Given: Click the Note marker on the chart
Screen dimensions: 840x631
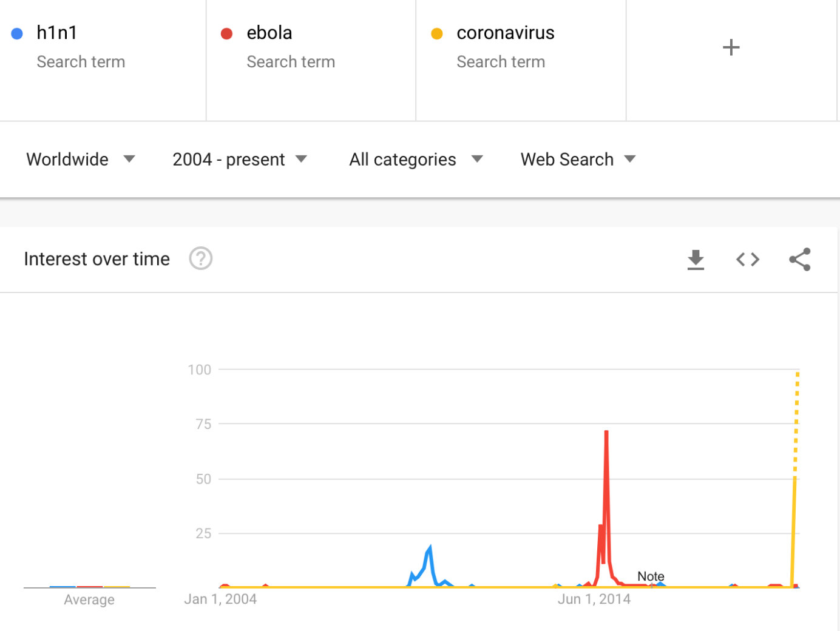Looking at the screenshot, I should tap(651, 576).
